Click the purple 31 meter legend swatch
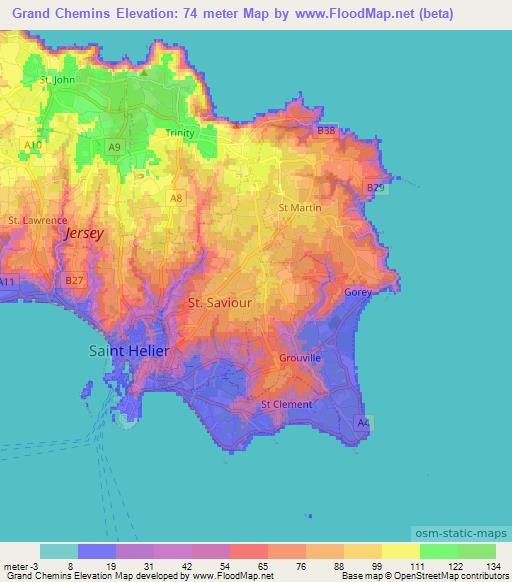Image resolution: width=512 pixels, height=582 pixels. (x=135, y=552)
